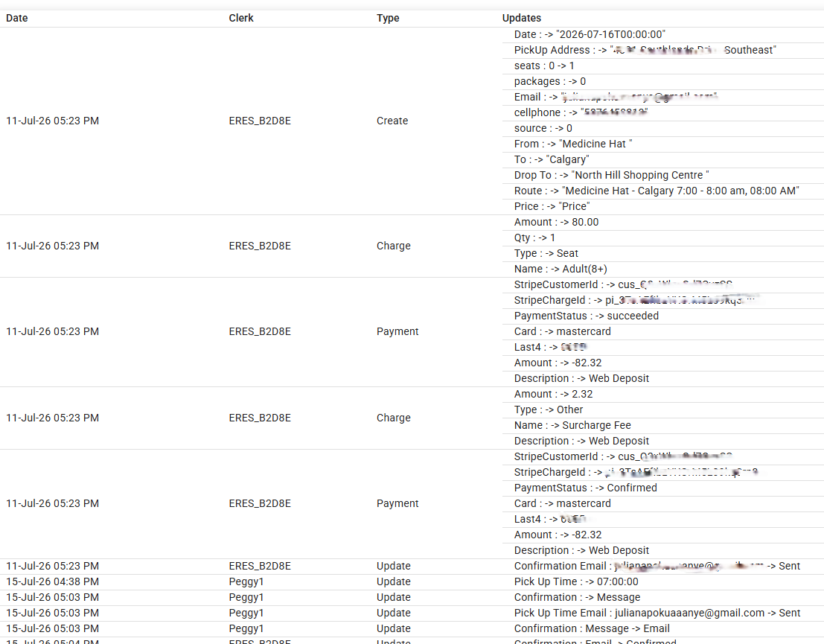Select the Charge type cell for Surcharge Fee
This screenshot has height=644, width=824.
click(393, 418)
